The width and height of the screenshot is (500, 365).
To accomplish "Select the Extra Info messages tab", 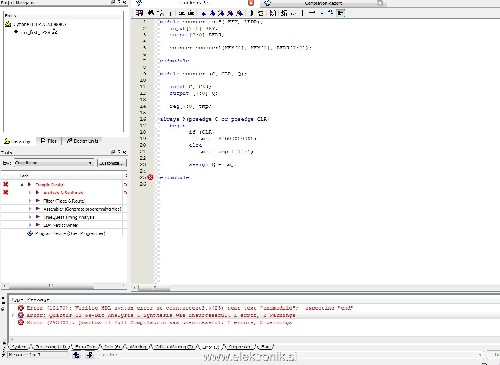I will point(85,347).
